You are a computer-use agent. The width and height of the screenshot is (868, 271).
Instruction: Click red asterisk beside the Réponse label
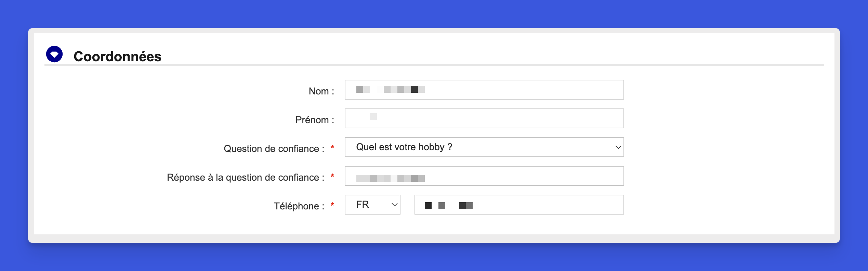(332, 176)
